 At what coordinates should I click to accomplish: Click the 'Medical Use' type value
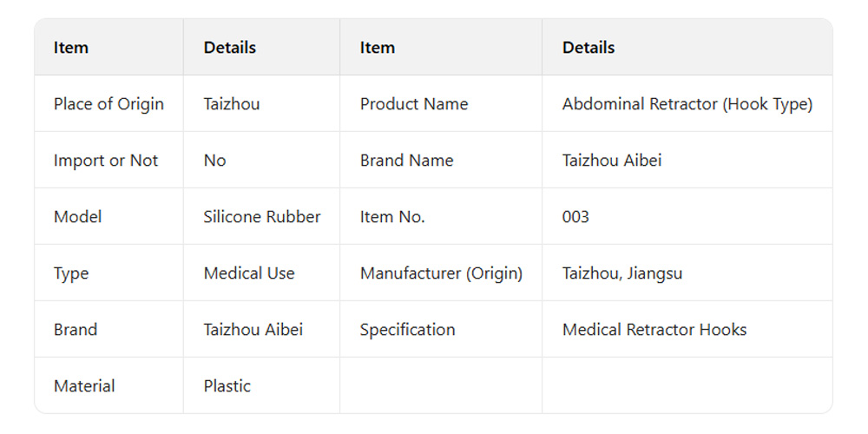tap(249, 273)
